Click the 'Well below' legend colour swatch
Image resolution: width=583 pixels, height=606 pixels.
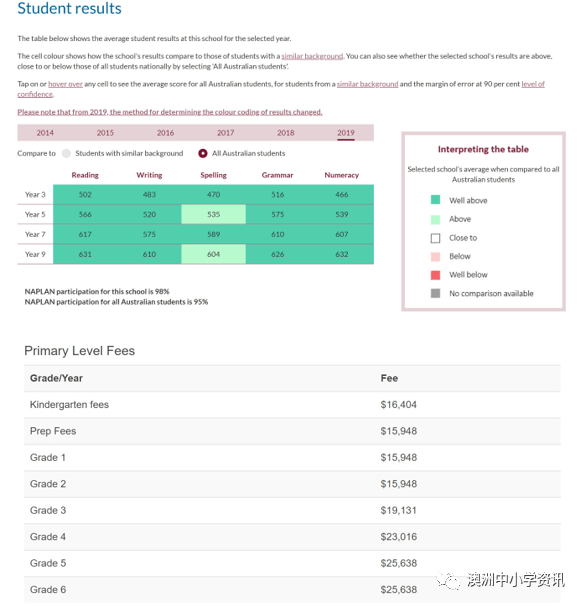(435, 275)
